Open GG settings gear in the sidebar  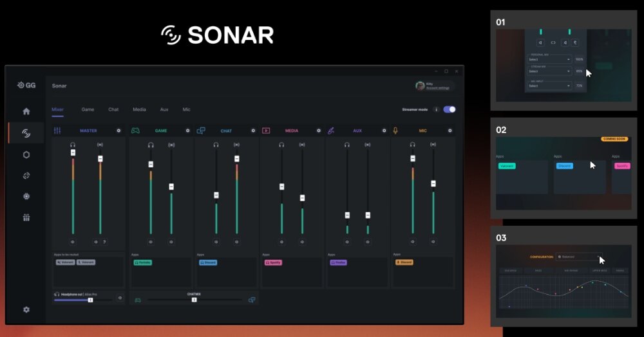26,309
